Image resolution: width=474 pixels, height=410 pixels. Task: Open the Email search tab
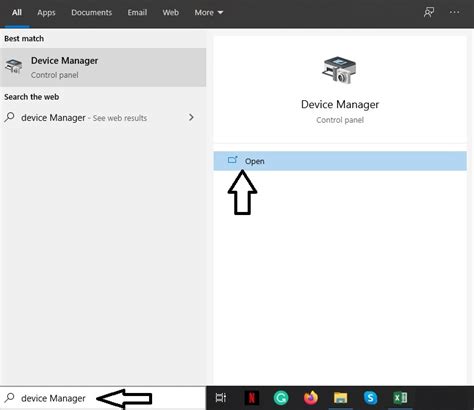[137, 13]
